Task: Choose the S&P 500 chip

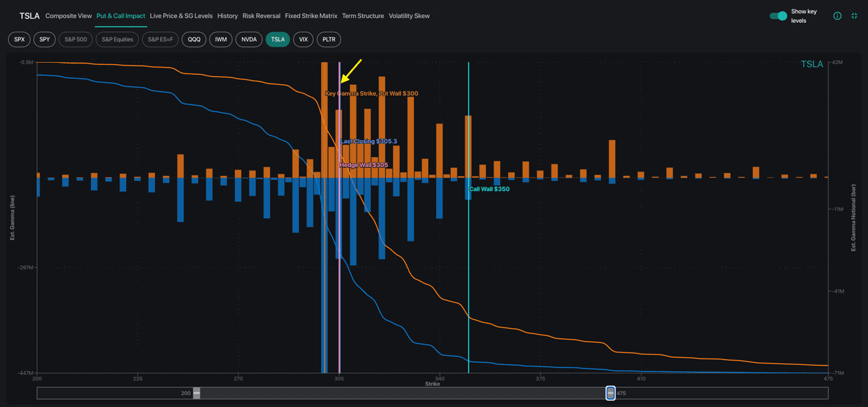Action: point(75,39)
